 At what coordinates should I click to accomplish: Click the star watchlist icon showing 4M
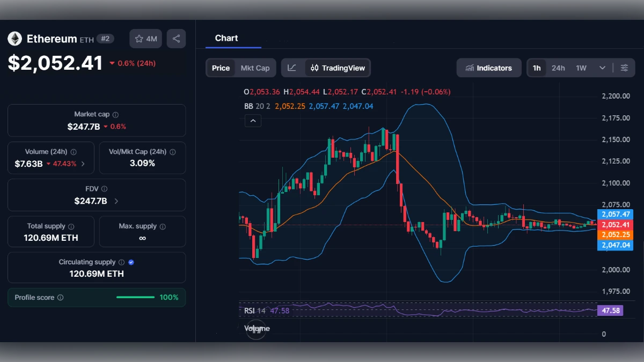click(145, 38)
